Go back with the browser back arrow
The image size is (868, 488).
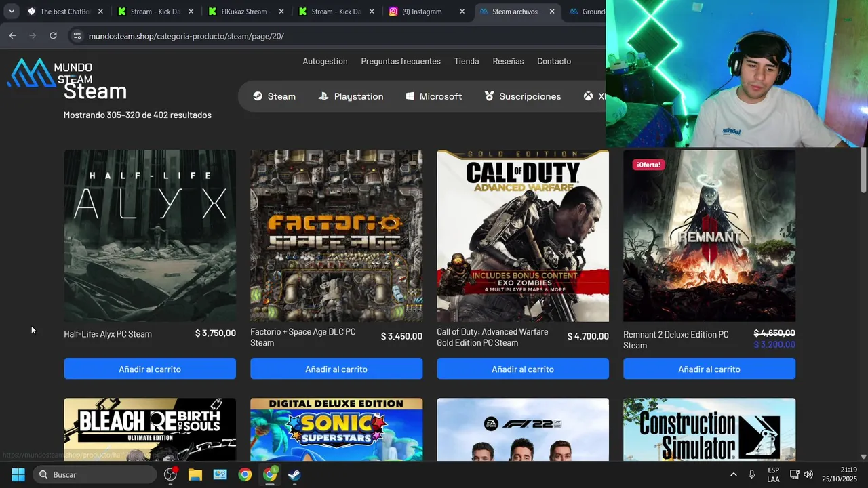tap(12, 35)
